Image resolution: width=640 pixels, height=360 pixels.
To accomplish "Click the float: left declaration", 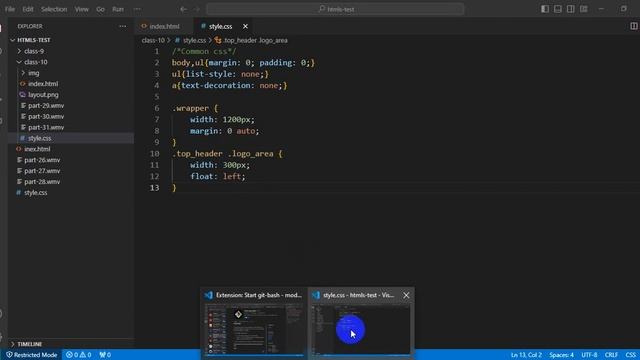I will pyautogui.click(x=218, y=176).
